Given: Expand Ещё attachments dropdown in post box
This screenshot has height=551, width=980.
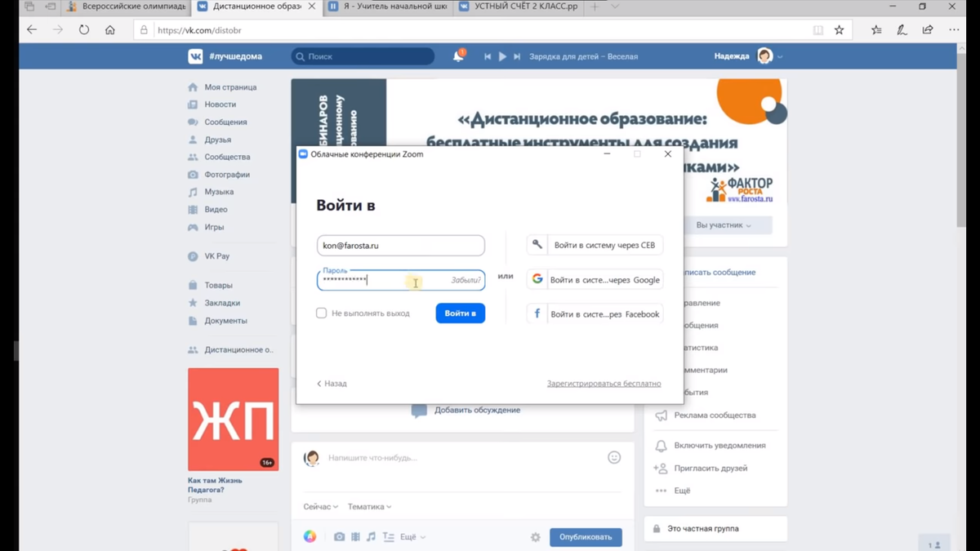Looking at the screenshot, I should (x=413, y=537).
